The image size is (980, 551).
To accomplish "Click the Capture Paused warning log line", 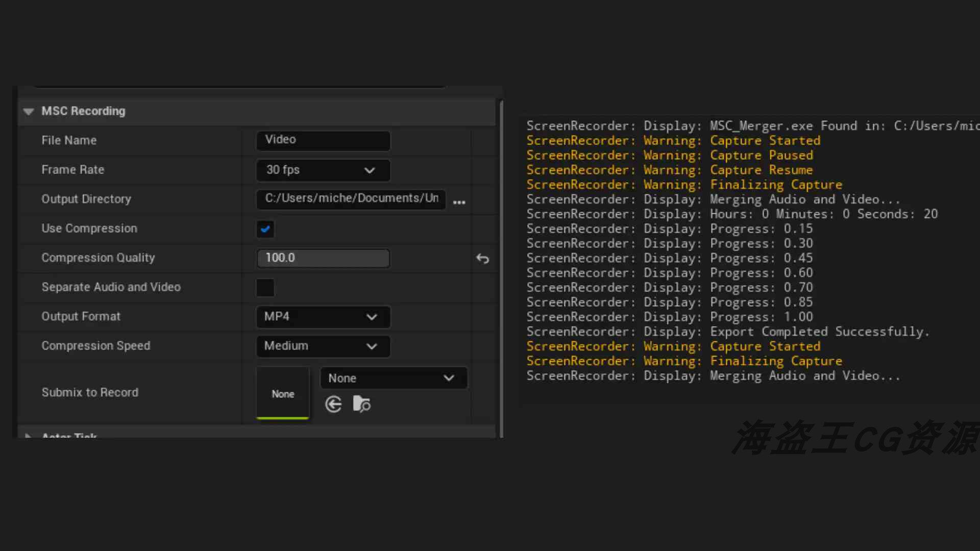I will [x=670, y=156].
